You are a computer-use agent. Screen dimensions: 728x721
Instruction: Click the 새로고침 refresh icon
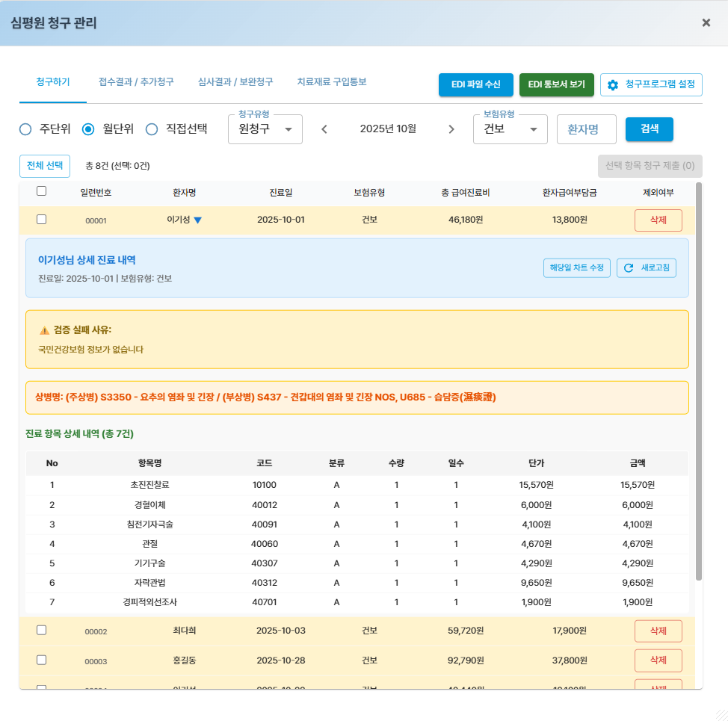(x=629, y=268)
